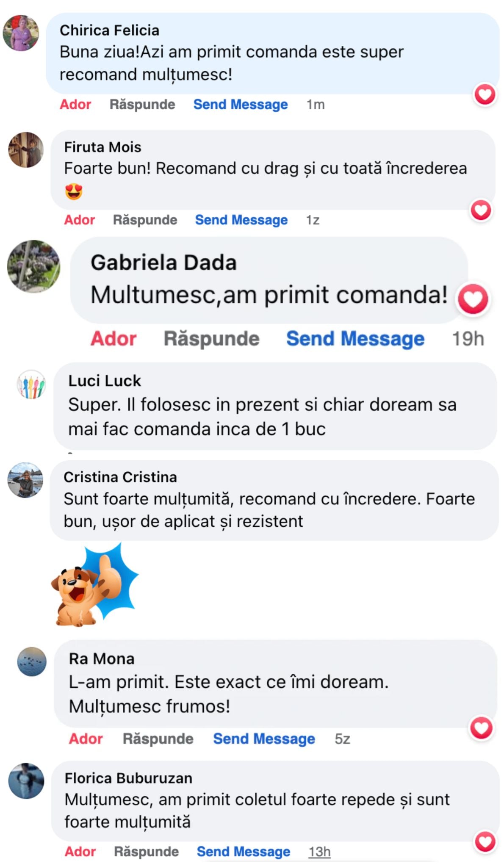
Task: Open the 13h timestamp link
Action: tap(319, 852)
